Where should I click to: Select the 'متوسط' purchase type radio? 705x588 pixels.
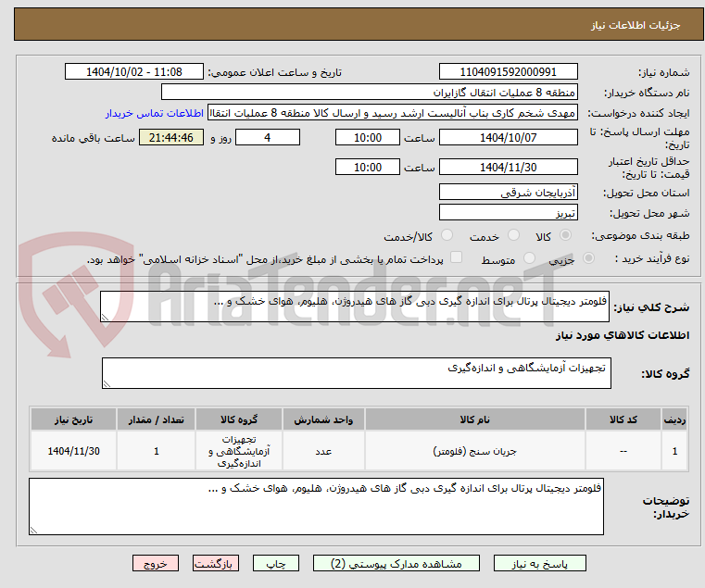[529, 258]
